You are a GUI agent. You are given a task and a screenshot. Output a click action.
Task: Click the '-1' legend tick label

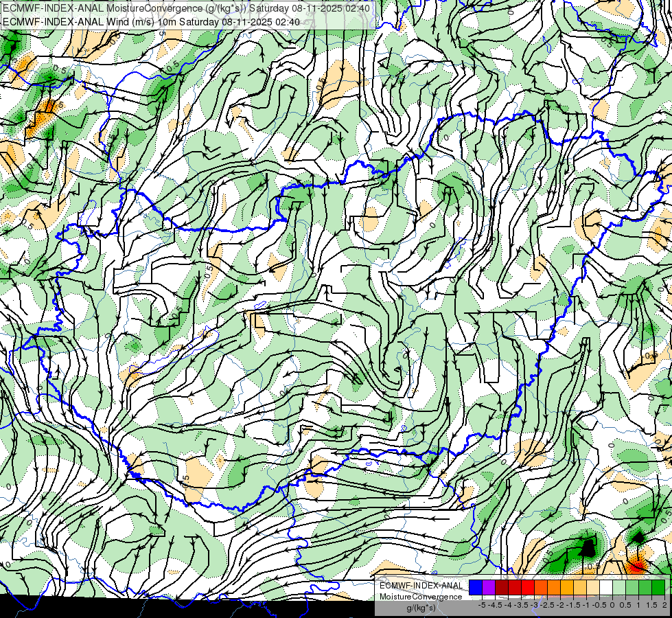[587, 605]
